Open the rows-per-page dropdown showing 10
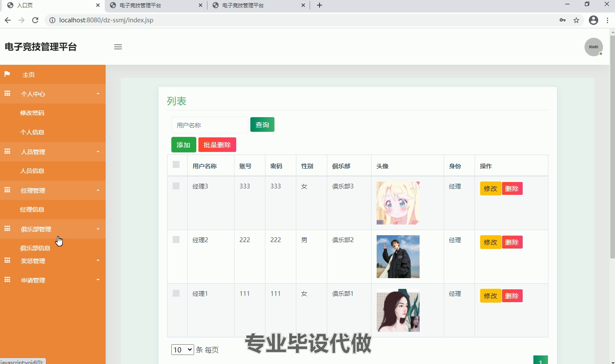 (183, 349)
